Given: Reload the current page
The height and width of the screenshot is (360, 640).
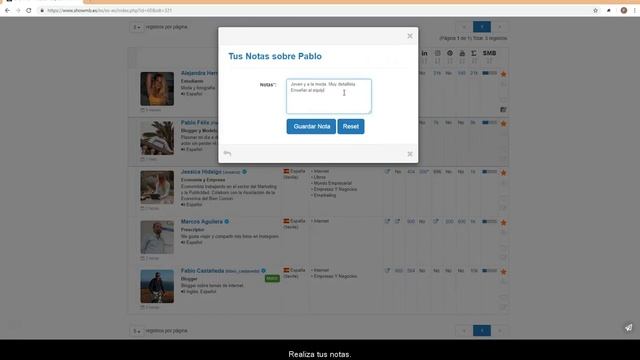Looking at the screenshot, I should (29, 11).
